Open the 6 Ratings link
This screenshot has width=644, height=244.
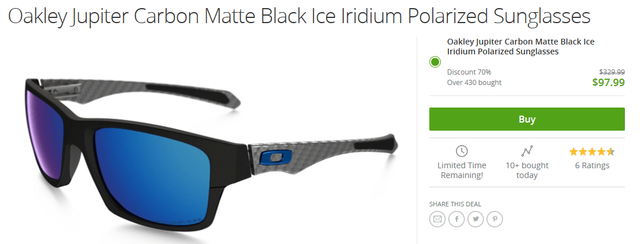[592, 166]
